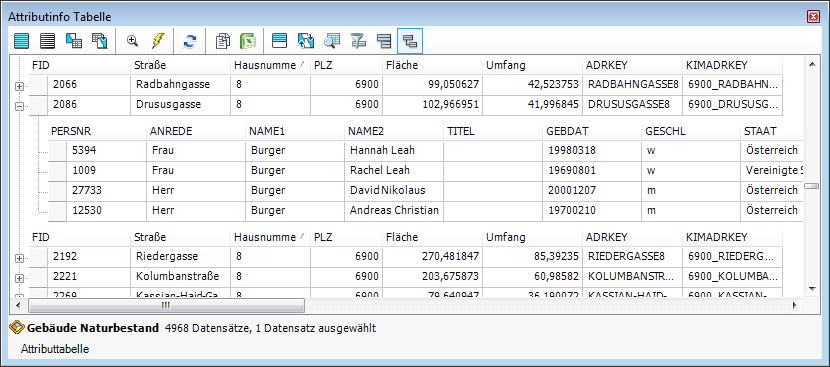
Task: Click birth date cell "20001207"
Action: click(x=593, y=191)
